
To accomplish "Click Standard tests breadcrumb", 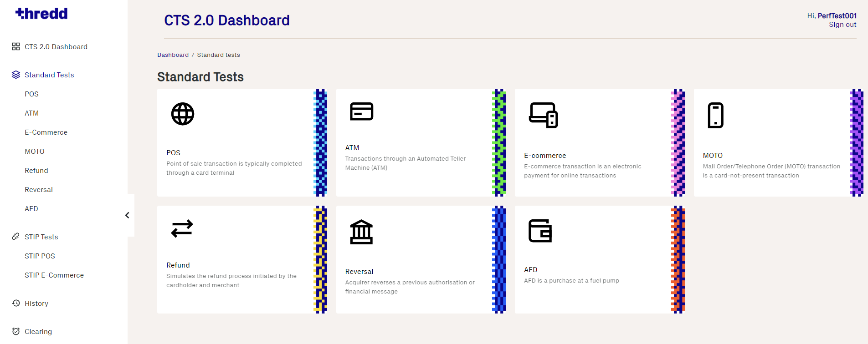I will [218, 55].
